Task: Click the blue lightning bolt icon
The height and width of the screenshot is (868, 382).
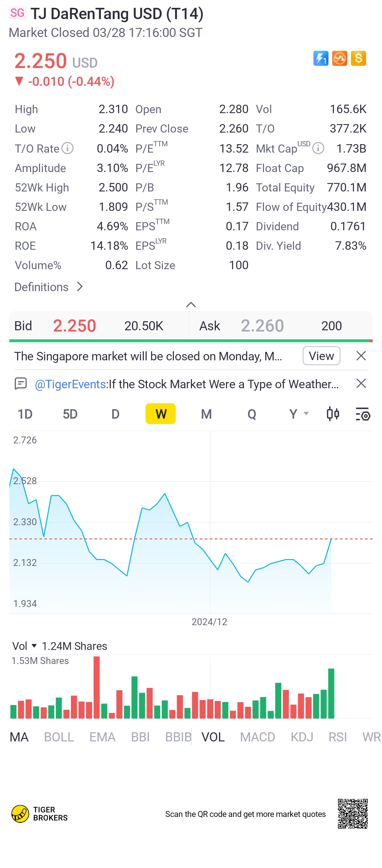Action: pos(320,58)
